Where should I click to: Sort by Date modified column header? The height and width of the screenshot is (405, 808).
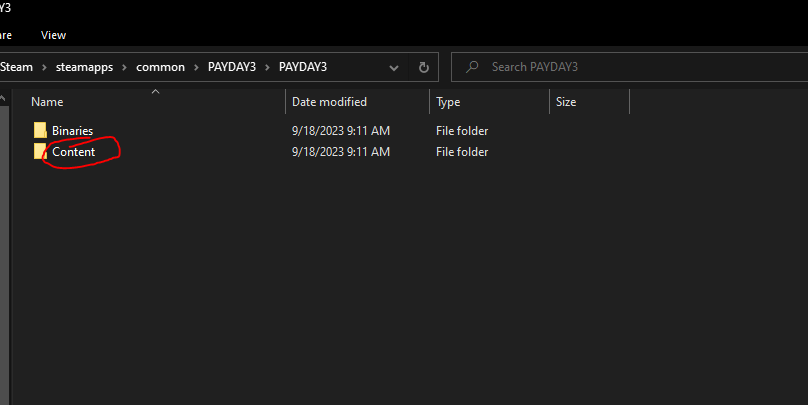[x=329, y=102]
